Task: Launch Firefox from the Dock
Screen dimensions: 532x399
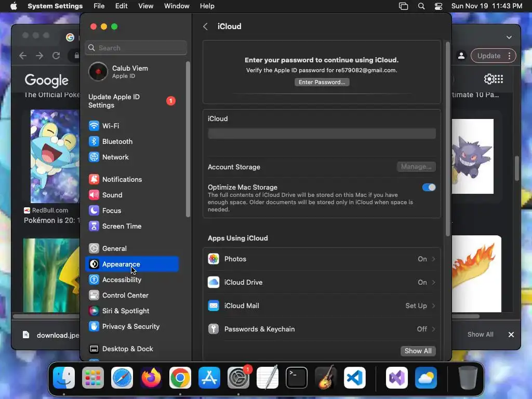Action: click(x=151, y=378)
